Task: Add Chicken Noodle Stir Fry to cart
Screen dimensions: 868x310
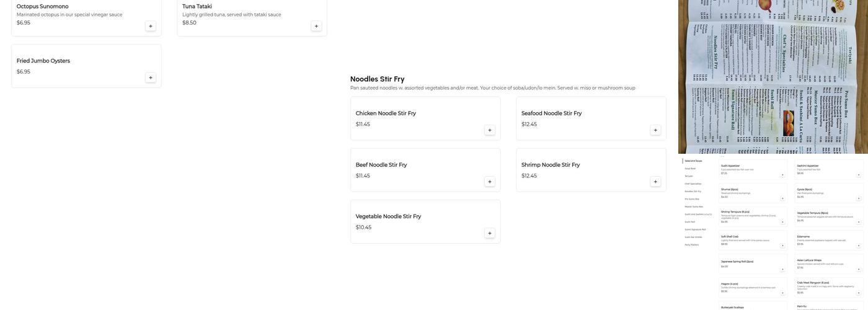Action: pyautogui.click(x=490, y=130)
